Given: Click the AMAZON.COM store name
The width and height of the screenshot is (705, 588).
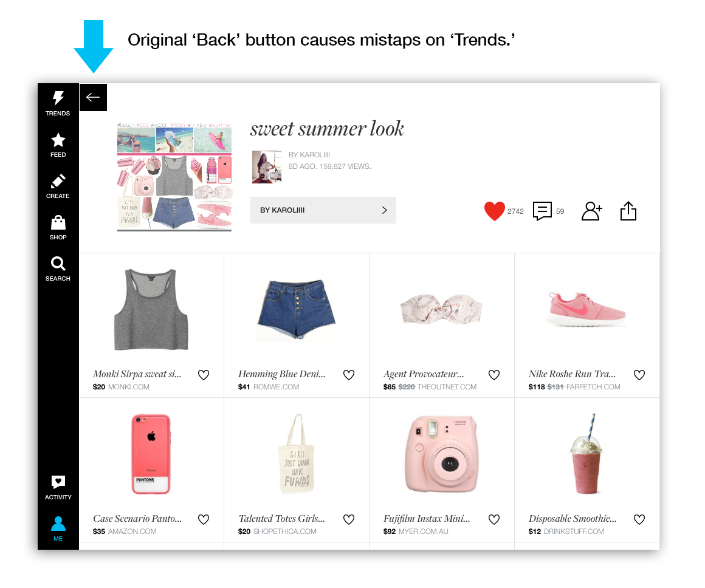Looking at the screenshot, I should (132, 532).
